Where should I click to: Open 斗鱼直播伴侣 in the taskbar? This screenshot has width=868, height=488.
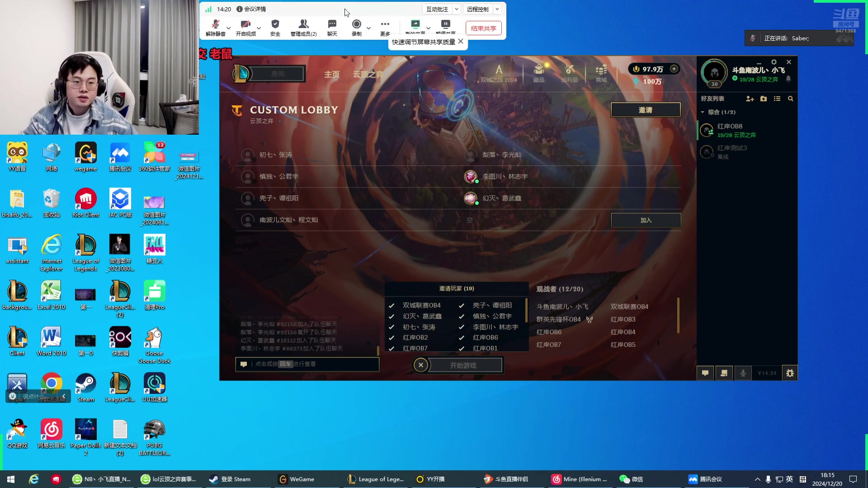coord(506,479)
